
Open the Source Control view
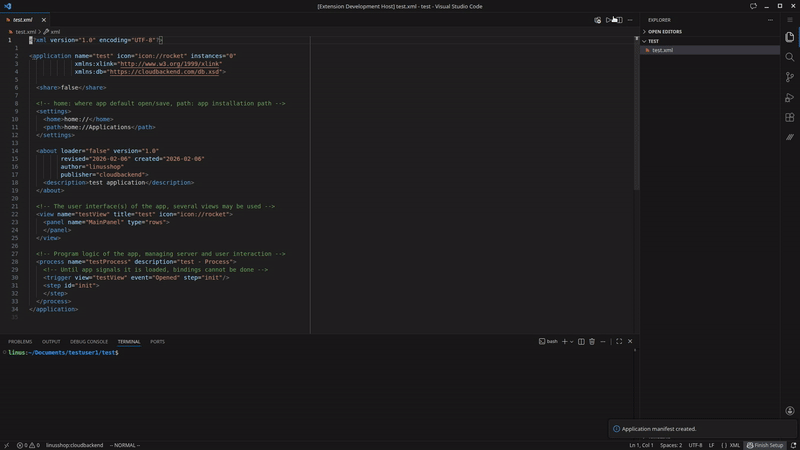790,77
